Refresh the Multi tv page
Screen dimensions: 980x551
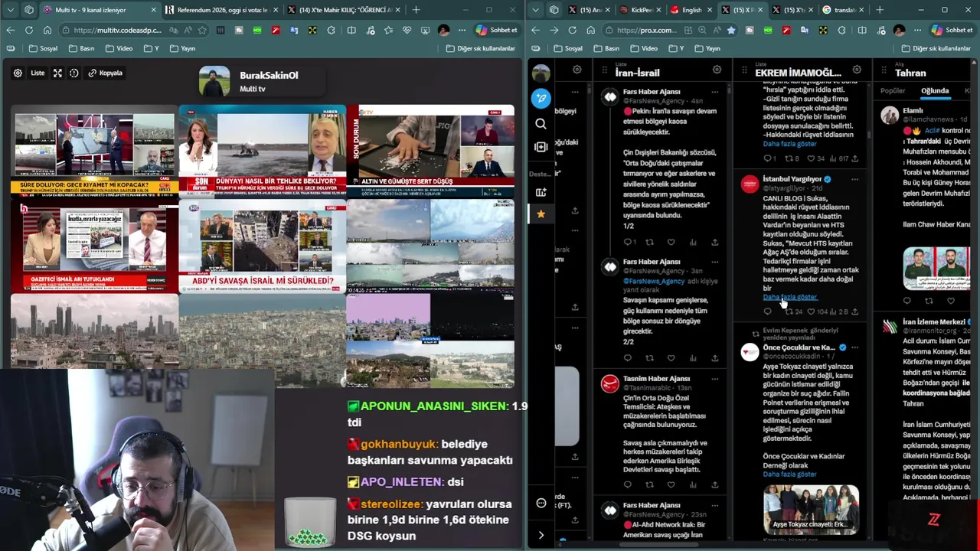coord(28,30)
